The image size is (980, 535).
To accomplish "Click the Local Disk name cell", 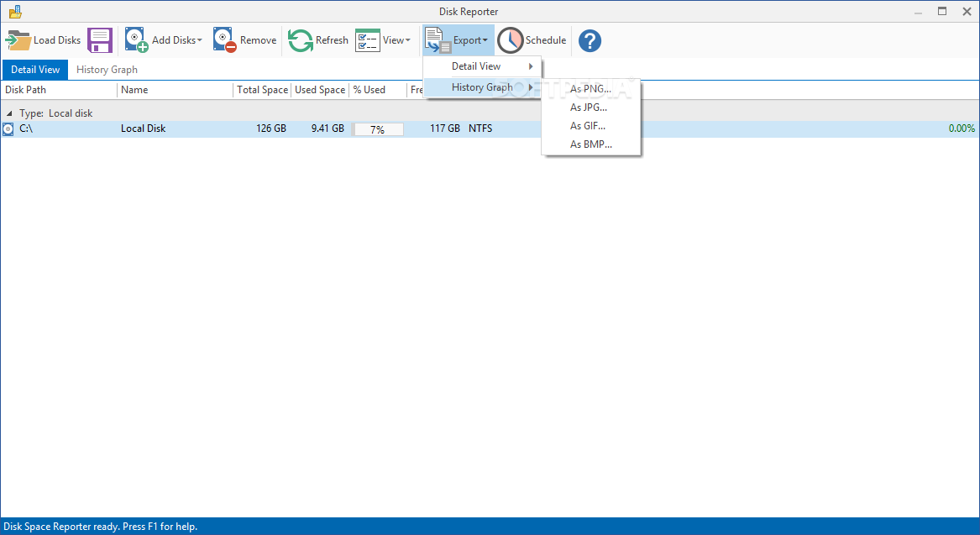I will [143, 129].
